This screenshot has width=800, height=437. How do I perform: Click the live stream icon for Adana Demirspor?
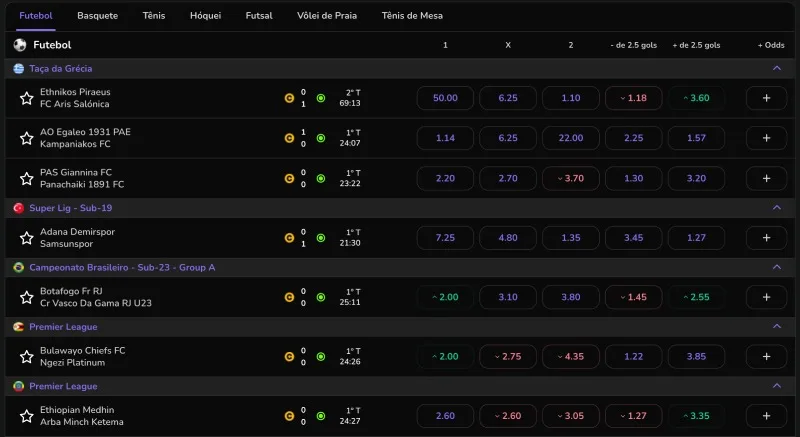coord(321,238)
